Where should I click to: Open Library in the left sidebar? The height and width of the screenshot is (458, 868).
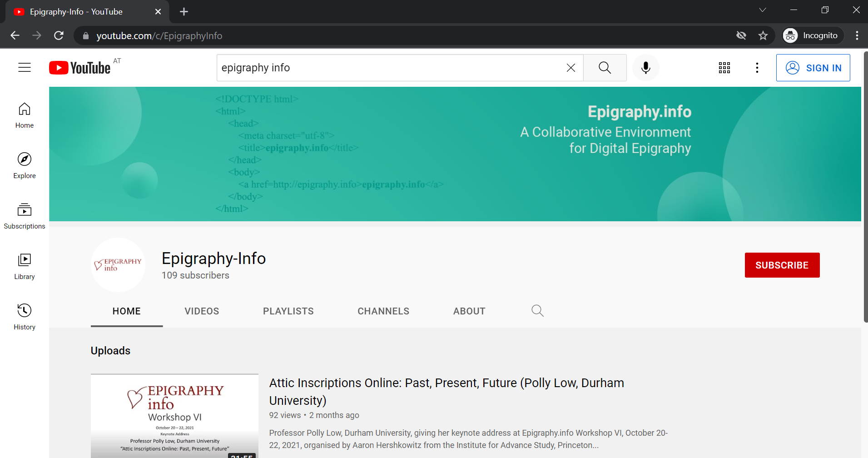pyautogui.click(x=25, y=267)
